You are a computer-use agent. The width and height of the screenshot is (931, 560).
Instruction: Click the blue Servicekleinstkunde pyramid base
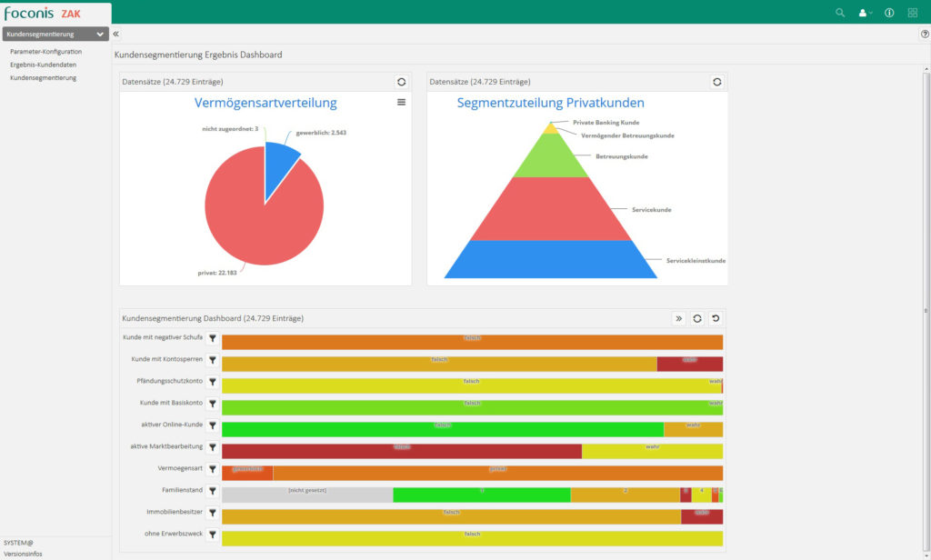[550, 259]
